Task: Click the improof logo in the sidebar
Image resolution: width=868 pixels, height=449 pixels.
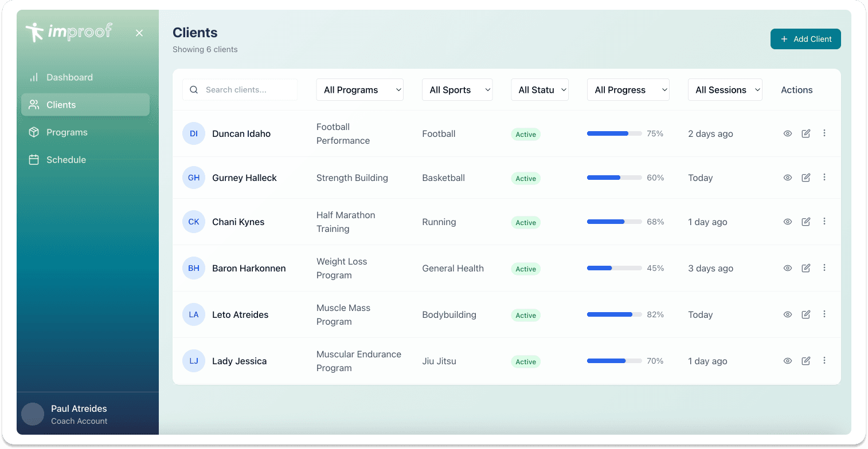Action: (x=69, y=33)
